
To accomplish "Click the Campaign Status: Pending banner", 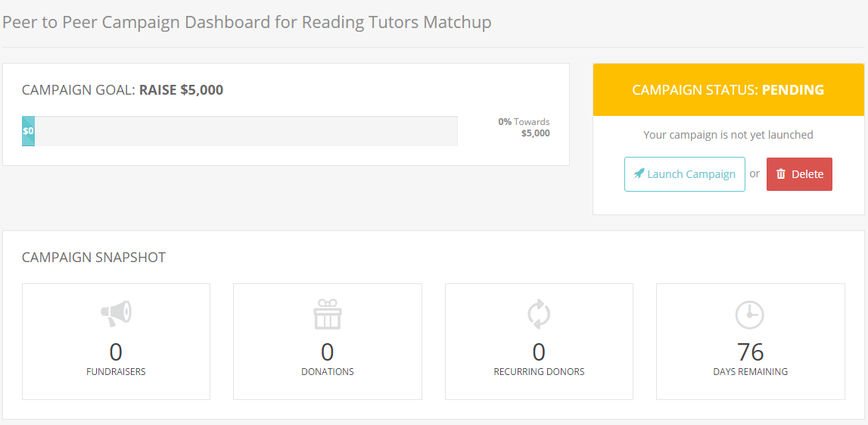I will (729, 89).
